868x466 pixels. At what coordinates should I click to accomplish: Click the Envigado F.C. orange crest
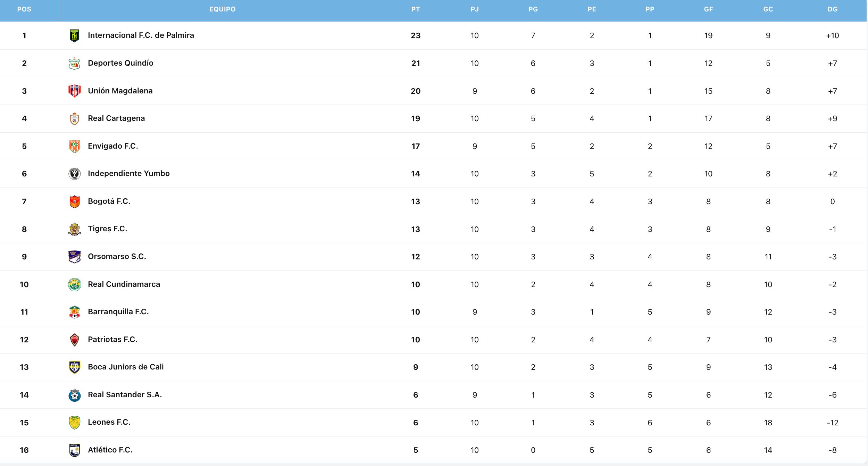74,146
